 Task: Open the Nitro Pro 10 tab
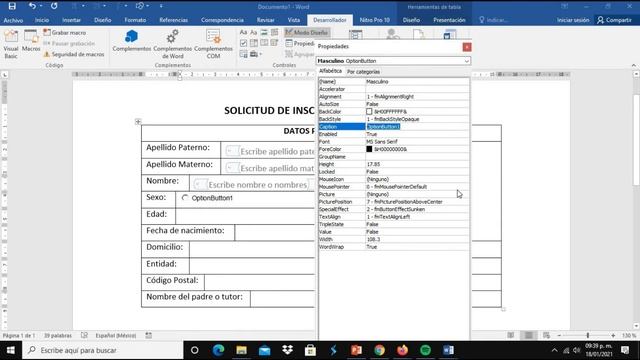374,20
